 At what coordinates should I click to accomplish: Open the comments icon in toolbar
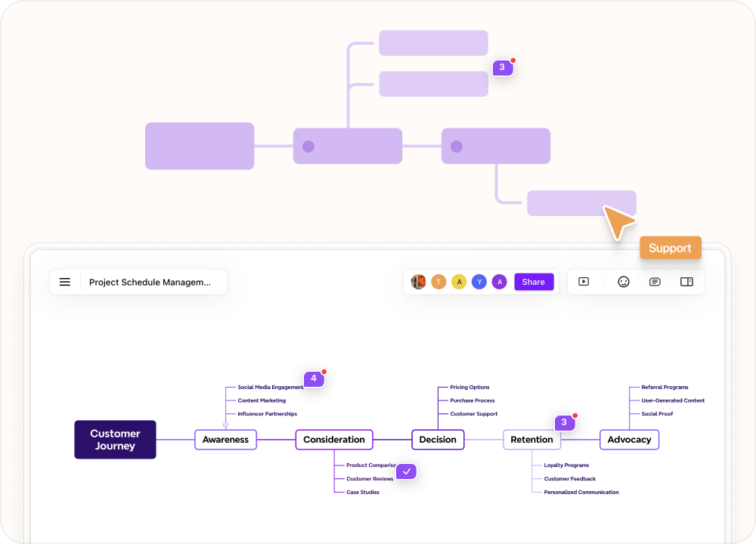655,282
